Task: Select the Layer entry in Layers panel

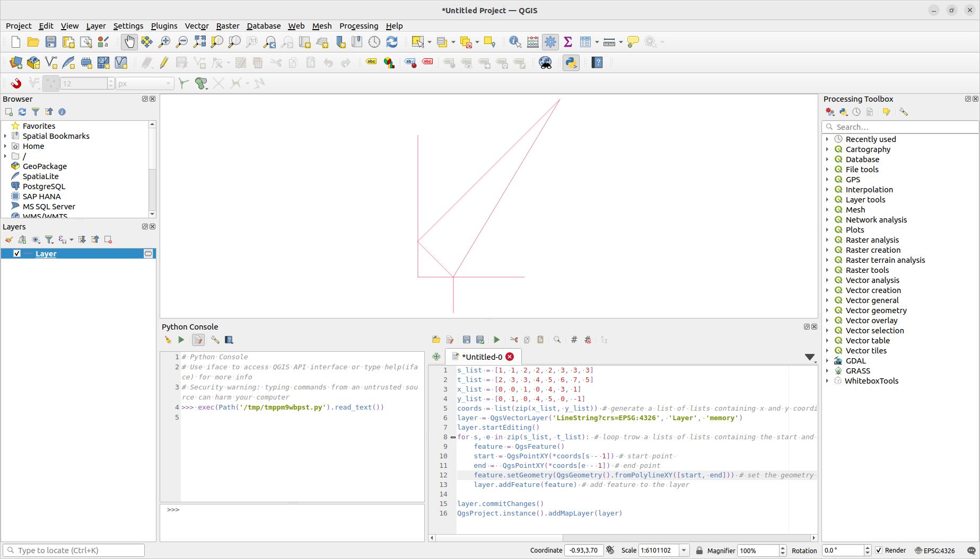Action: click(x=78, y=253)
